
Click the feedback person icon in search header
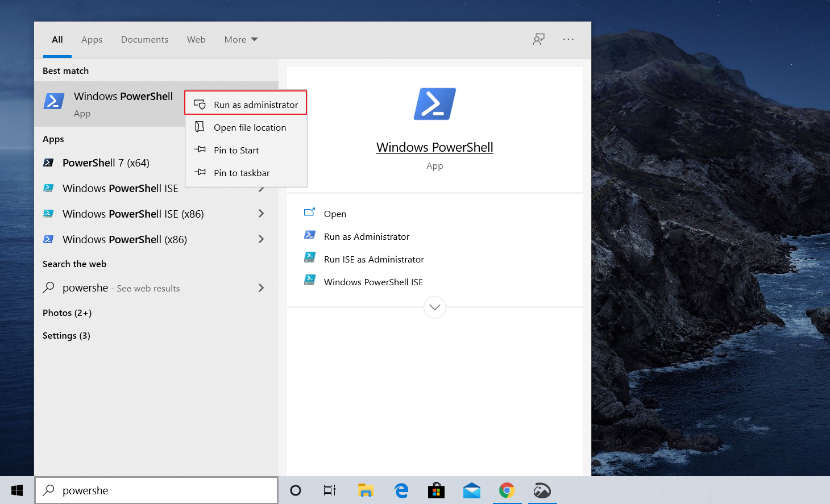coord(538,39)
